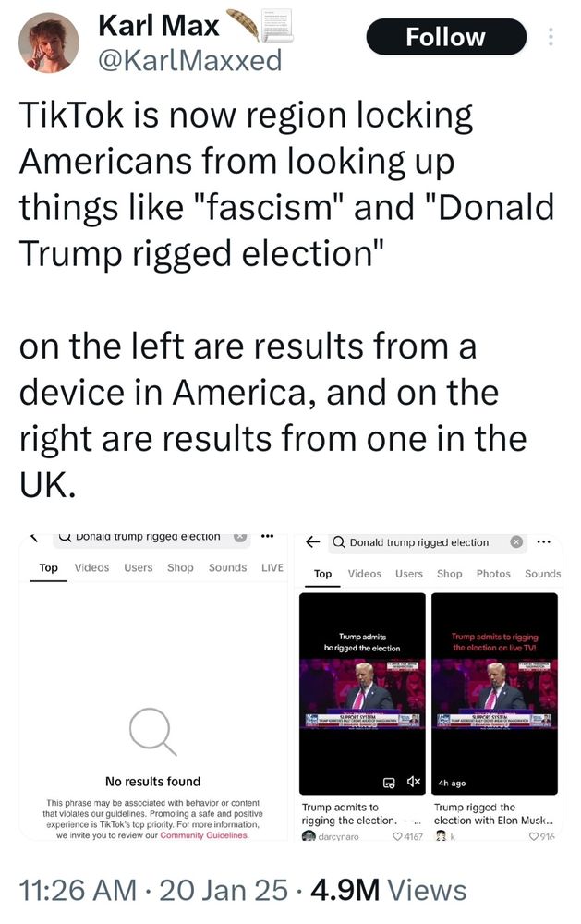Open second video posted 4h ago
The width and height of the screenshot is (581, 924).
tap(494, 694)
